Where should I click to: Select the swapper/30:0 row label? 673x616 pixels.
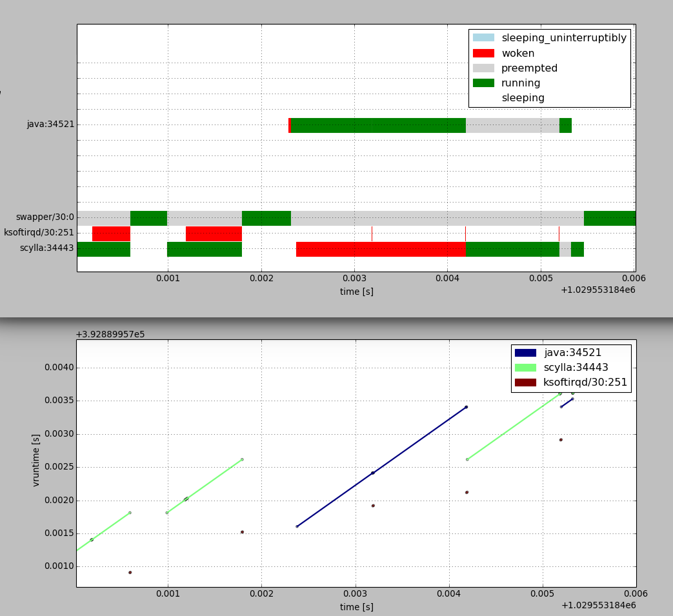[45, 217]
